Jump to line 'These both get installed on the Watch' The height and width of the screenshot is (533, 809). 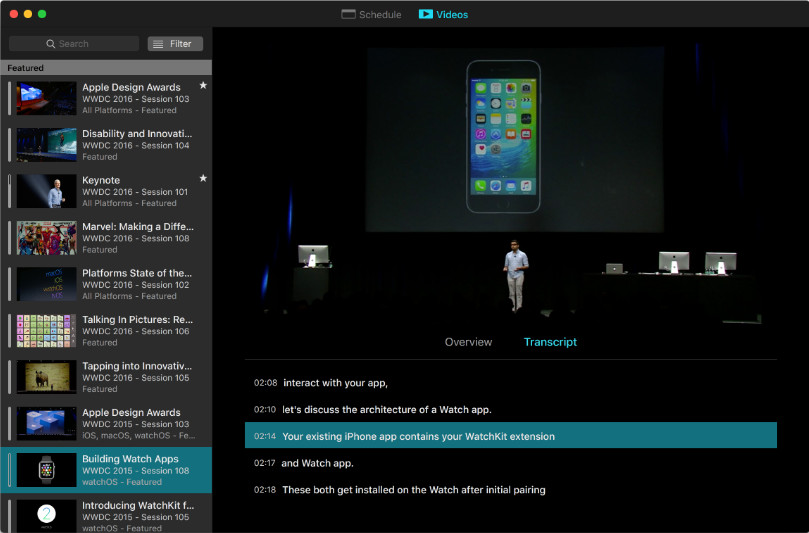click(511, 490)
